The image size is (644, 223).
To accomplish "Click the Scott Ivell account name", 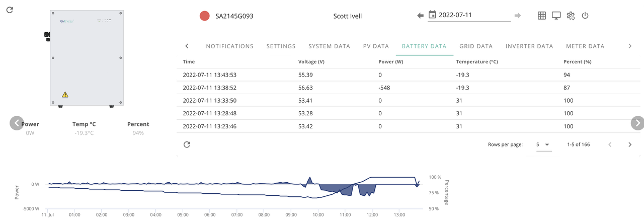I will tap(348, 16).
